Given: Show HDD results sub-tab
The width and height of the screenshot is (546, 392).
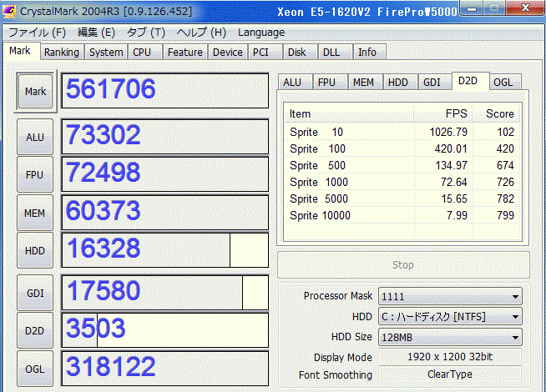Looking at the screenshot, I should tap(401, 82).
